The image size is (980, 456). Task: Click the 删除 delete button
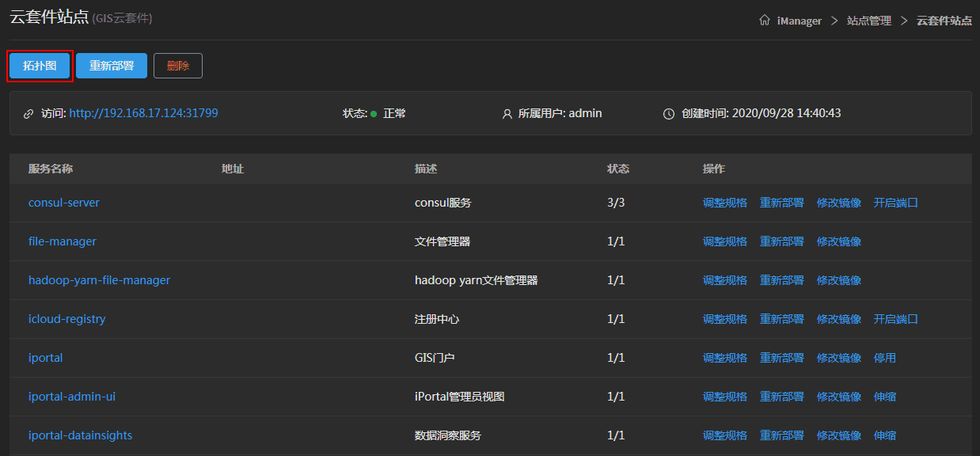pos(178,66)
